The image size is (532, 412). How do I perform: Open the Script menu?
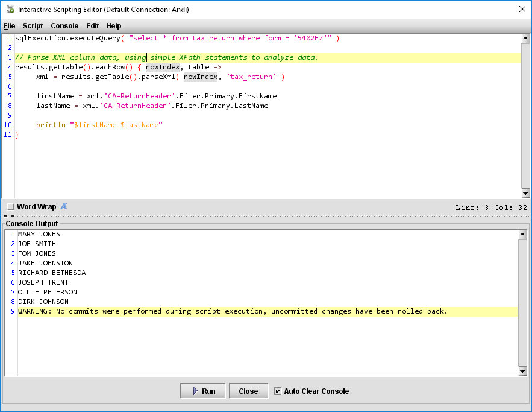33,26
